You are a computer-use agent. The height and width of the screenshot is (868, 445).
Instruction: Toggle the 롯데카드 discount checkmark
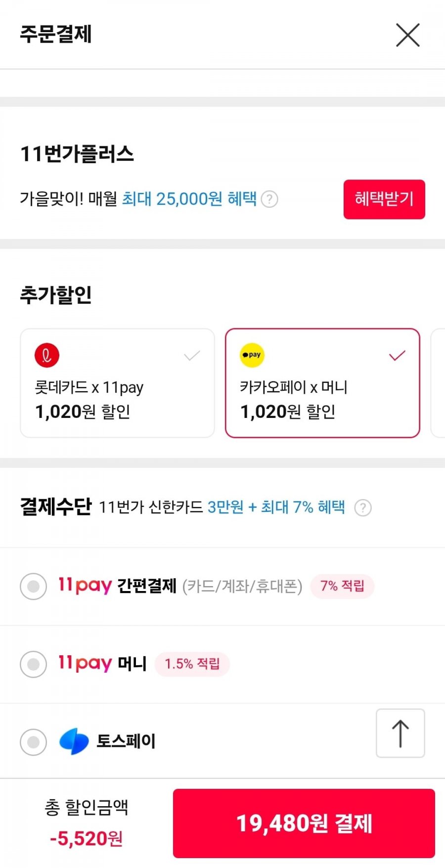(x=192, y=355)
